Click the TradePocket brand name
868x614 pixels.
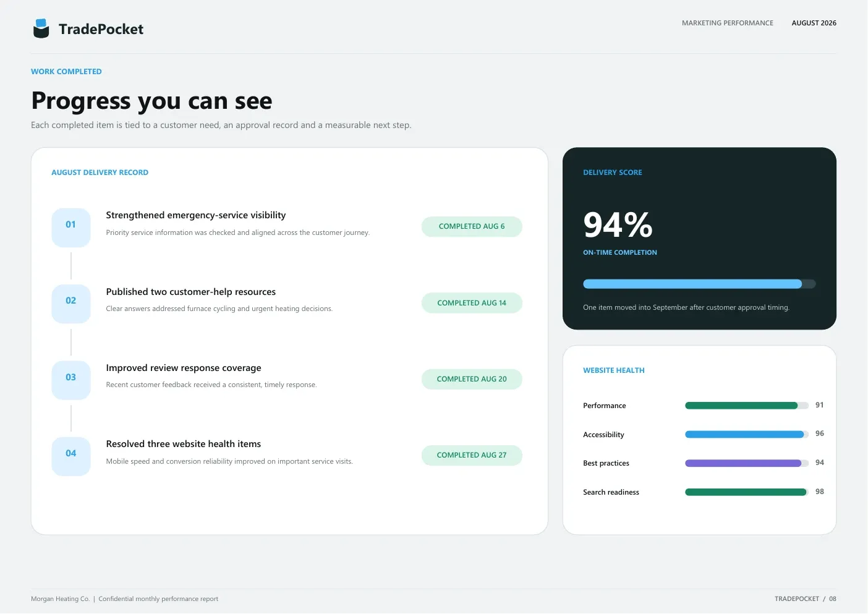[x=101, y=29]
